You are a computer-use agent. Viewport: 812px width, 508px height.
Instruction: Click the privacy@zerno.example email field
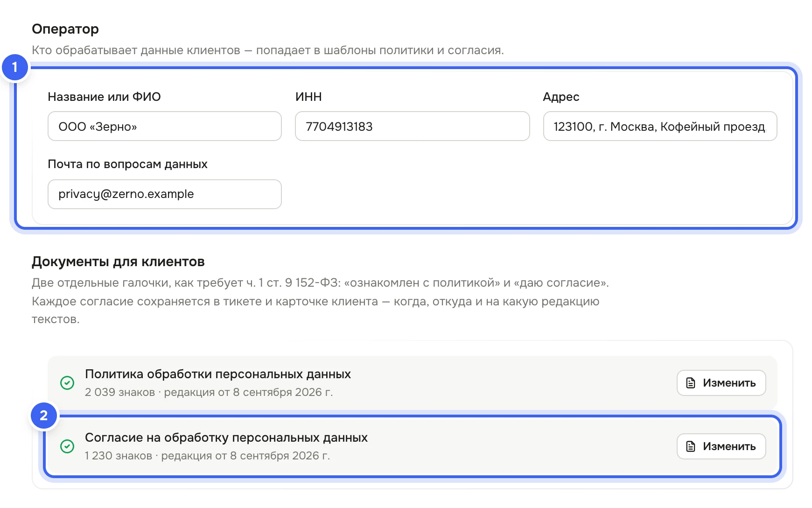pos(165,194)
